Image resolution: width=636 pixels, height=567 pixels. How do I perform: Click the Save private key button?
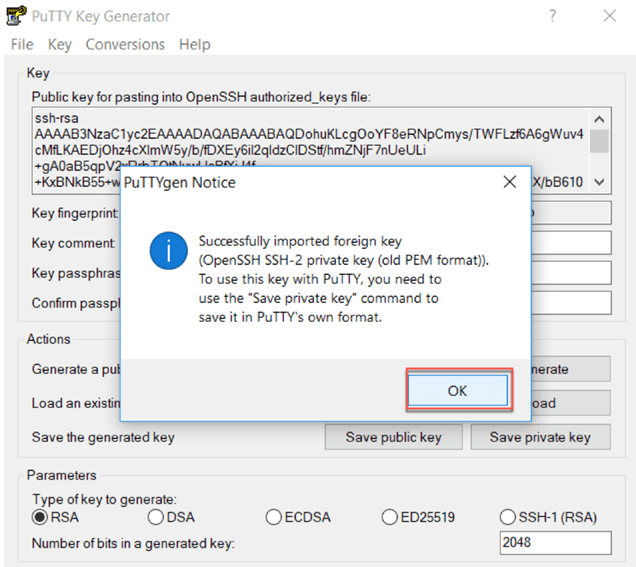click(x=540, y=437)
